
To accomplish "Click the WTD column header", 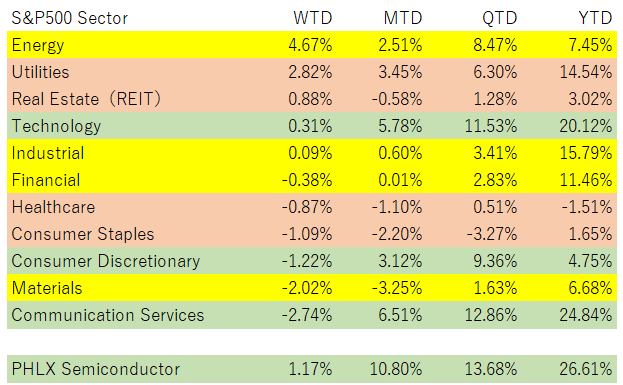I will tap(313, 18).
